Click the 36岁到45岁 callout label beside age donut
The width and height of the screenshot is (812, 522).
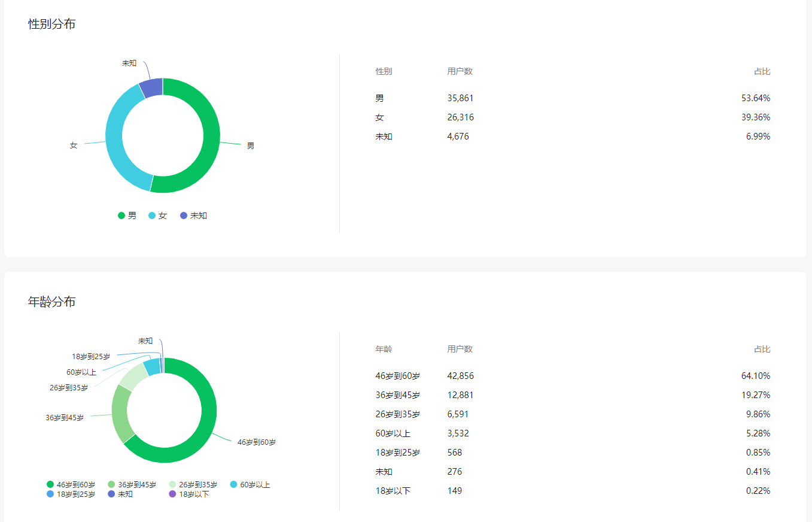coord(65,417)
